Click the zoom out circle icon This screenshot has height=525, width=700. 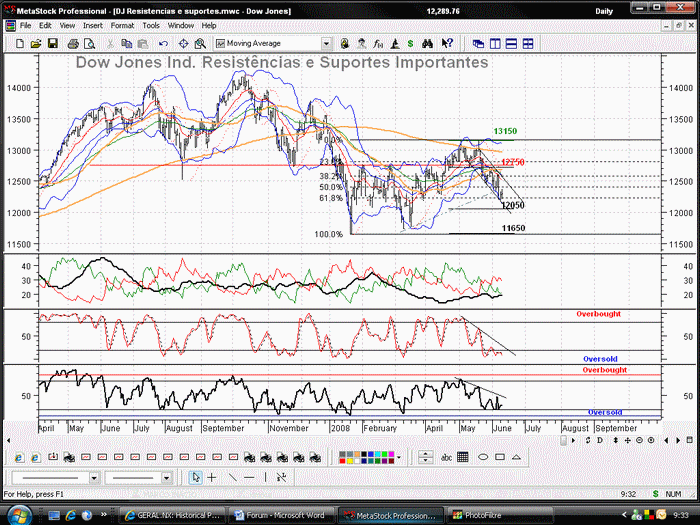click(639, 441)
